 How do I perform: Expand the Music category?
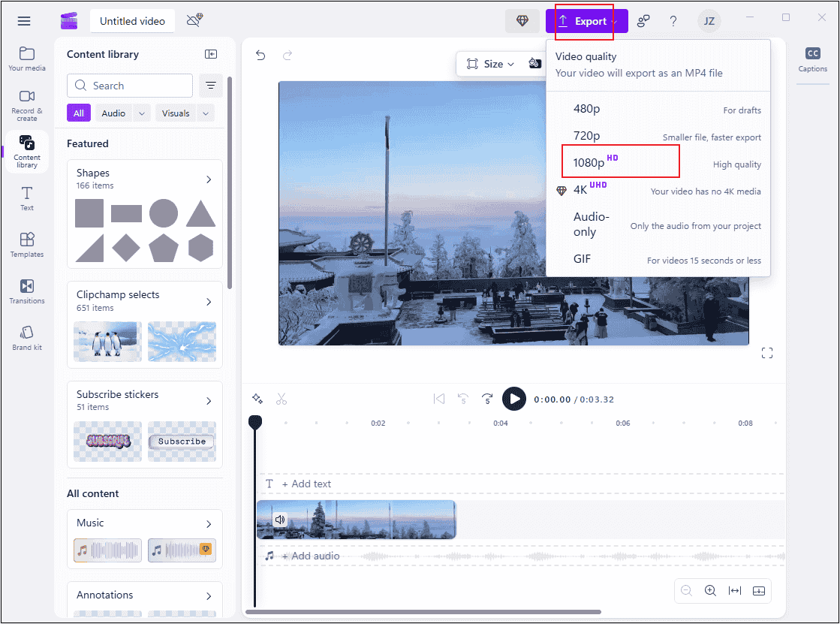click(209, 523)
